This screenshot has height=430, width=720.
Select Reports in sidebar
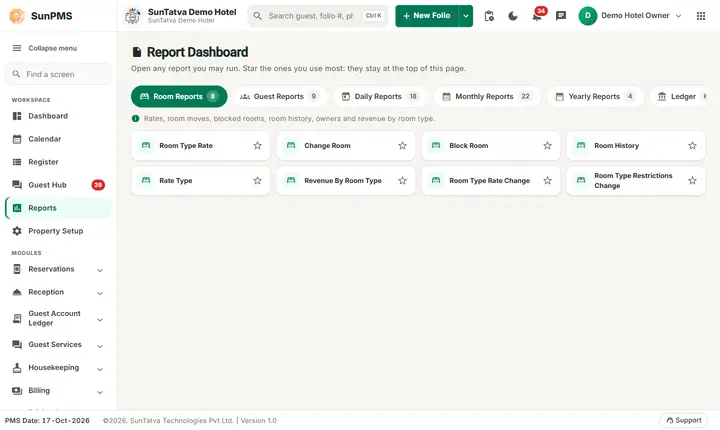coord(58,208)
